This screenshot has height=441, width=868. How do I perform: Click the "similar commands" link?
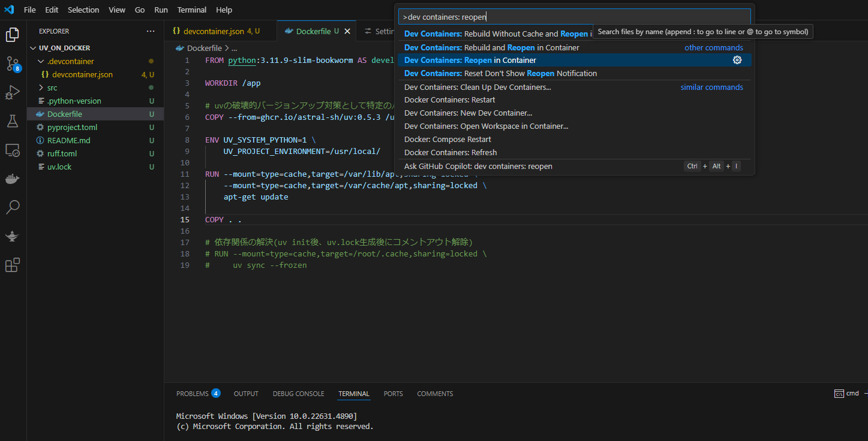click(x=711, y=86)
